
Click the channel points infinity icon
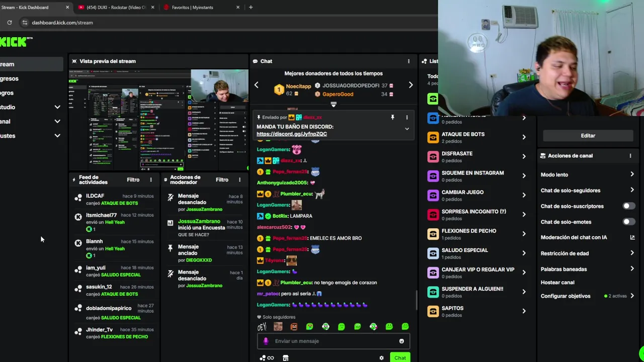point(271,358)
